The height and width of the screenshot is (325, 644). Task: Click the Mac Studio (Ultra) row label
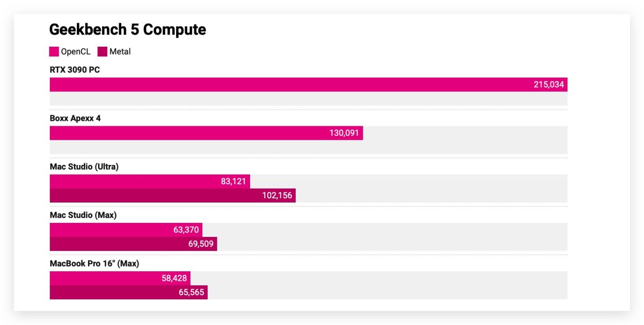coord(84,167)
